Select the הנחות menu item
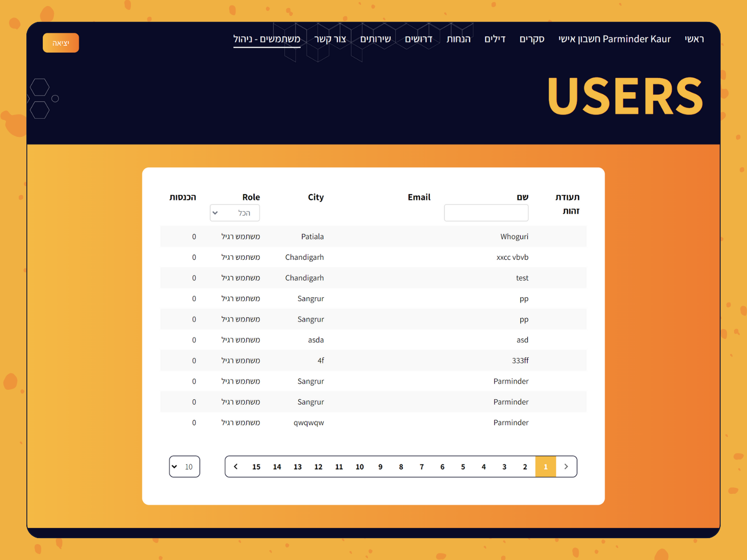Image resolution: width=747 pixels, height=560 pixels. tap(458, 39)
